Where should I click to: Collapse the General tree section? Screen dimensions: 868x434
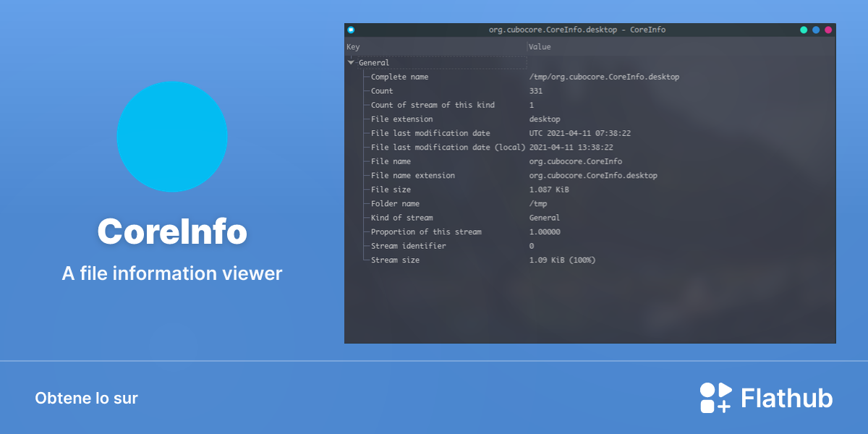pos(351,63)
